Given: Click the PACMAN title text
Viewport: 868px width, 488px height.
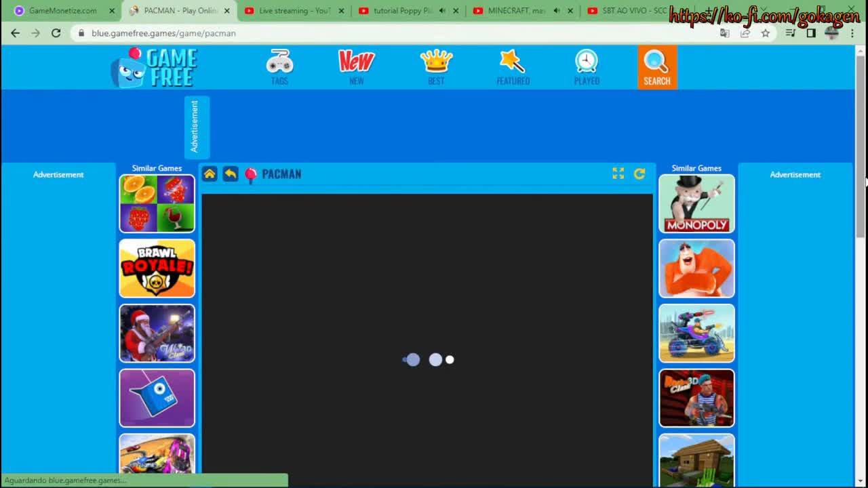Looking at the screenshot, I should click(281, 174).
